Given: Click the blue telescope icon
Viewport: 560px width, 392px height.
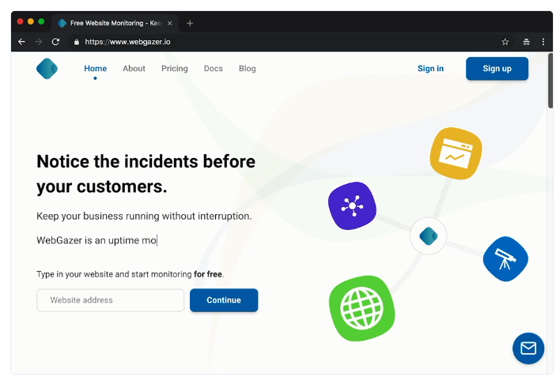Looking at the screenshot, I should pos(505,258).
